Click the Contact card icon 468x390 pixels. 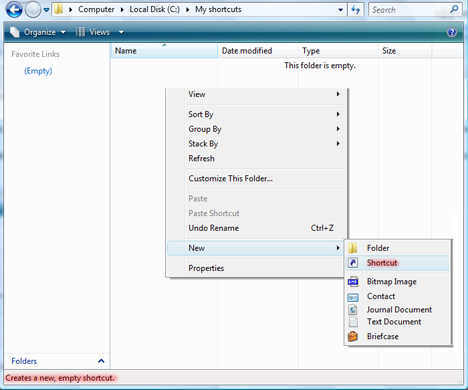coord(353,297)
